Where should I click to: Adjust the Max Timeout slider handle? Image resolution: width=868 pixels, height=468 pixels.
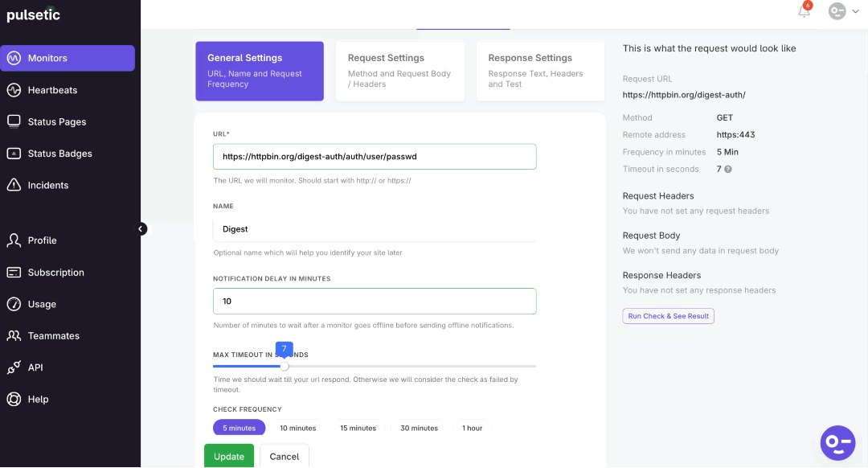[284, 365]
